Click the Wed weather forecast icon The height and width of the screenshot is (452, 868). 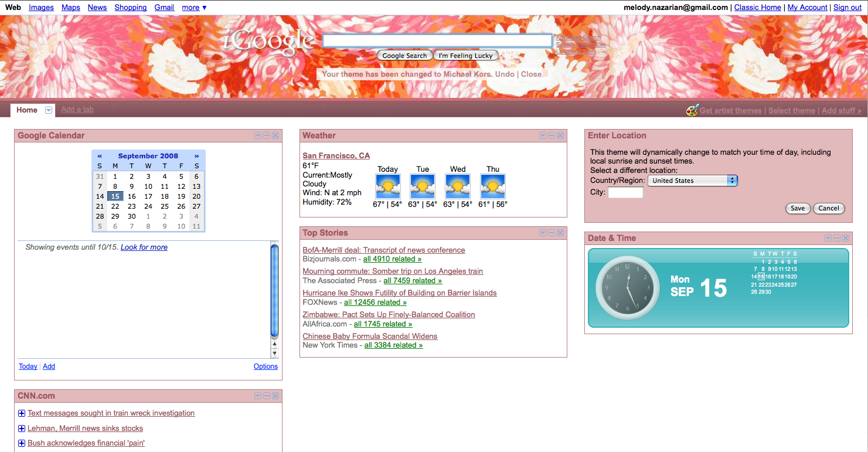coord(458,186)
